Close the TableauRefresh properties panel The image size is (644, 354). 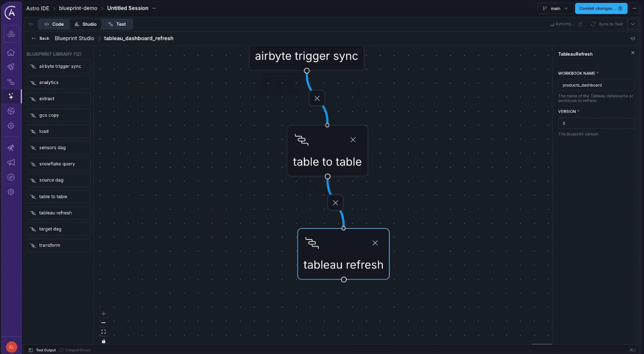pos(633,53)
